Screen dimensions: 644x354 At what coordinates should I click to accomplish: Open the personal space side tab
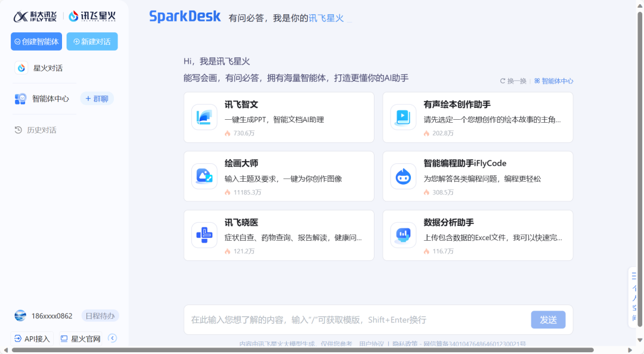pyautogui.click(x=633, y=297)
